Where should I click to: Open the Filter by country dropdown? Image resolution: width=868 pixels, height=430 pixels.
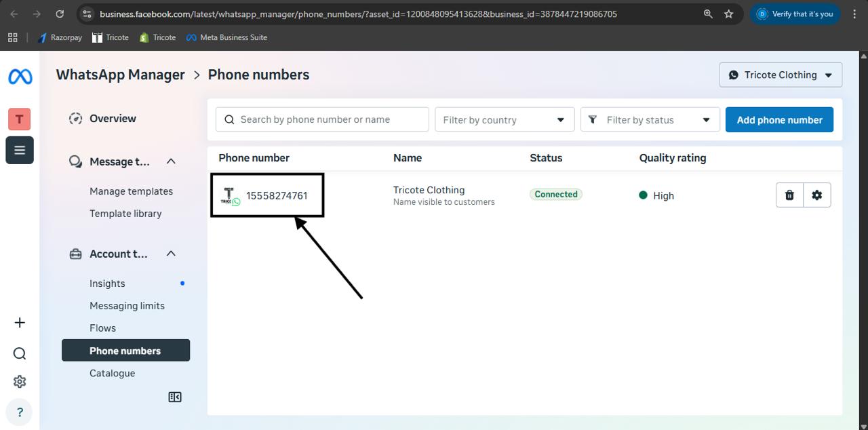(504, 120)
